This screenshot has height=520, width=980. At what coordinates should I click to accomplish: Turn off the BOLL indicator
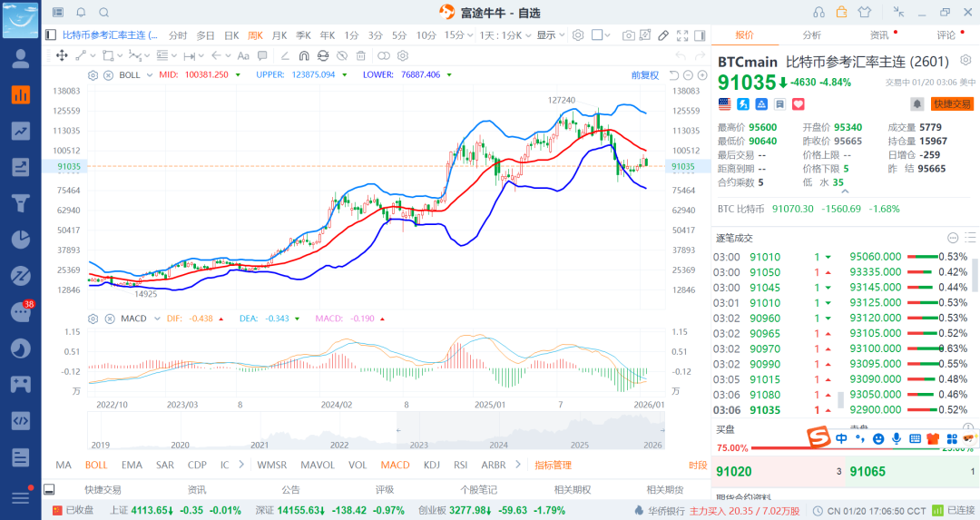[95, 465]
